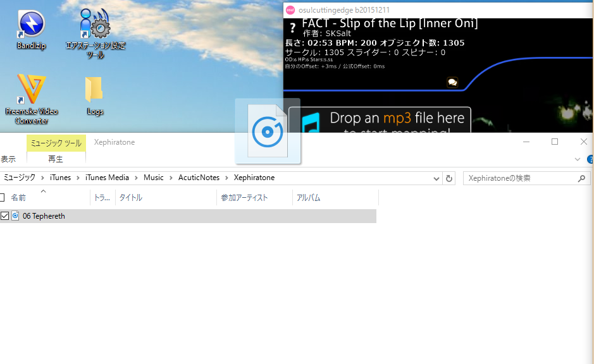Select the ミュージック ツール ribbon tab

pyautogui.click(x=56, y=143)
